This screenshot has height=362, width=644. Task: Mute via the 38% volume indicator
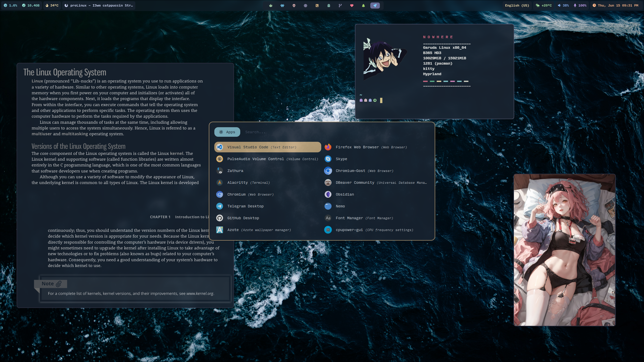point(563,6)
